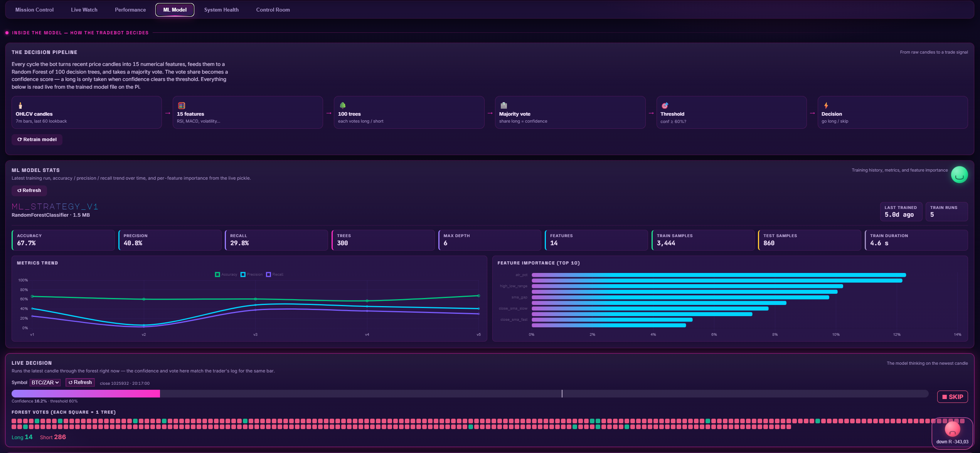Click the down R -343,03 status label
The image size is (980, 453).
[952, 442]
